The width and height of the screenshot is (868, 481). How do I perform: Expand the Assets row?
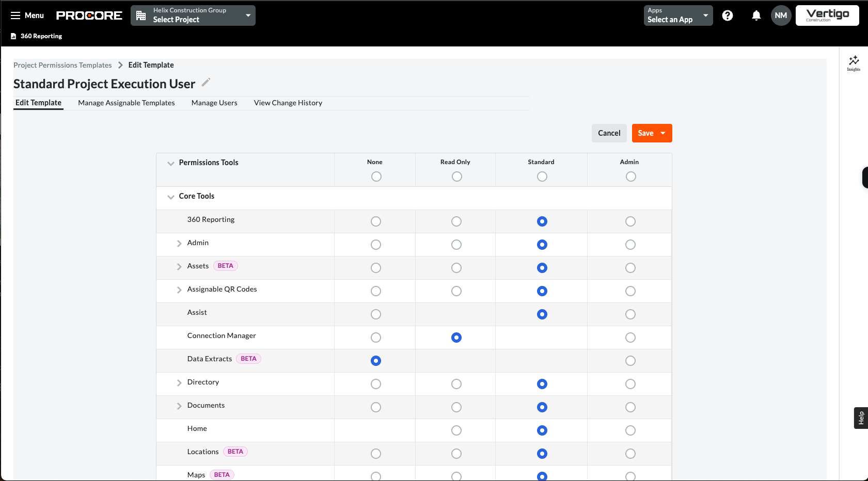coord(179,266)
